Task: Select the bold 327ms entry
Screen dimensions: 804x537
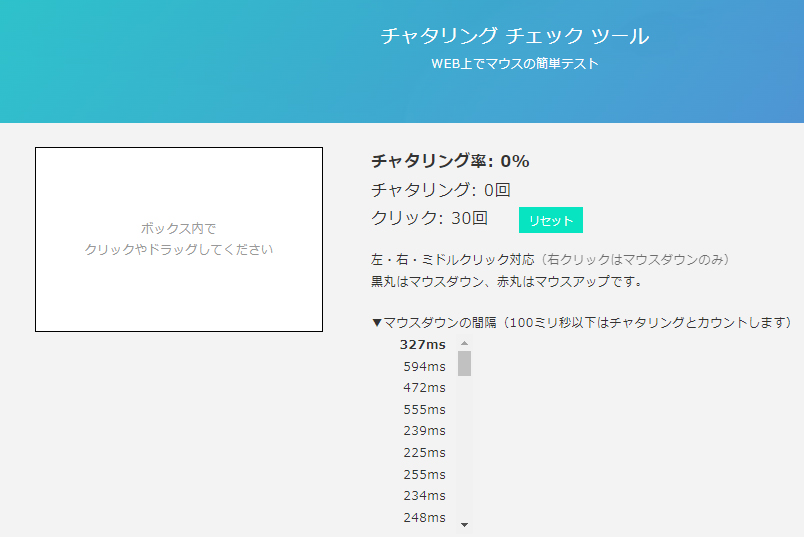Action: tap(423, 344)
